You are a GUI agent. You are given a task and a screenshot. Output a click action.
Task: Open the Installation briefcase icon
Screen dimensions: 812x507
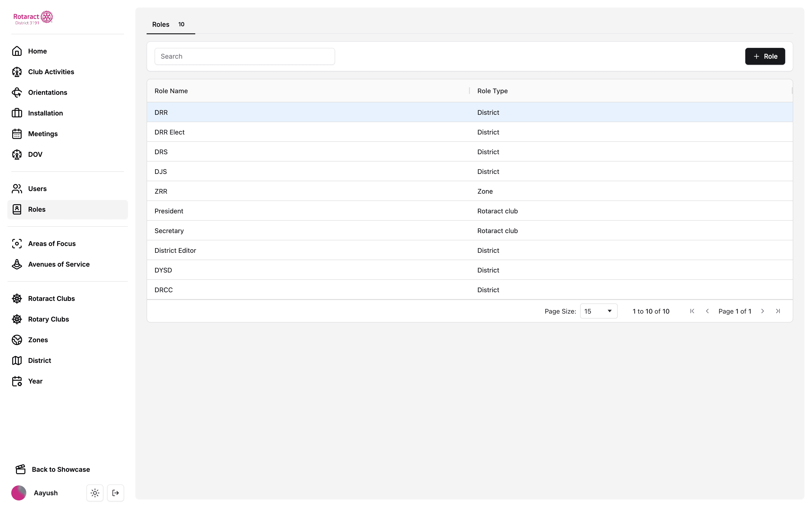pos(17,113)
